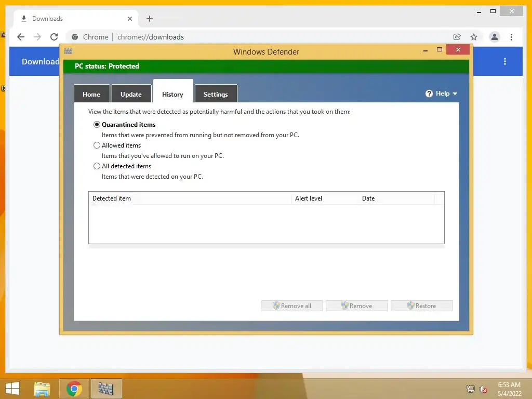Click Chrome forward arrow

tap(37, 37)
